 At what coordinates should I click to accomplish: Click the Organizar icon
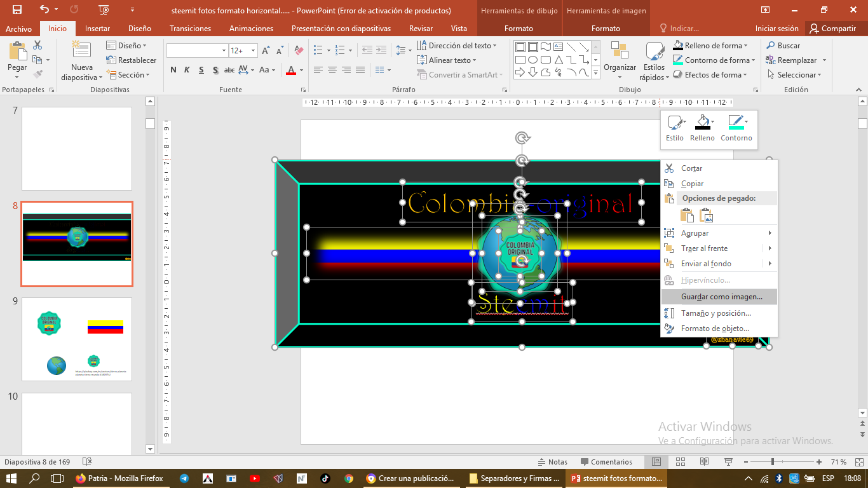click(x=620, y=51)
